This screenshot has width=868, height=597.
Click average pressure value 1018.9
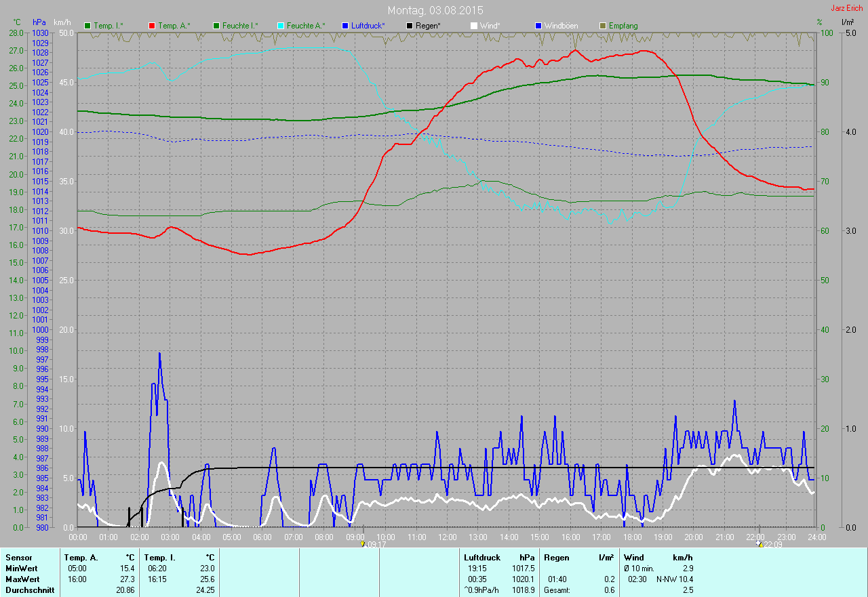tap(524, 590)
